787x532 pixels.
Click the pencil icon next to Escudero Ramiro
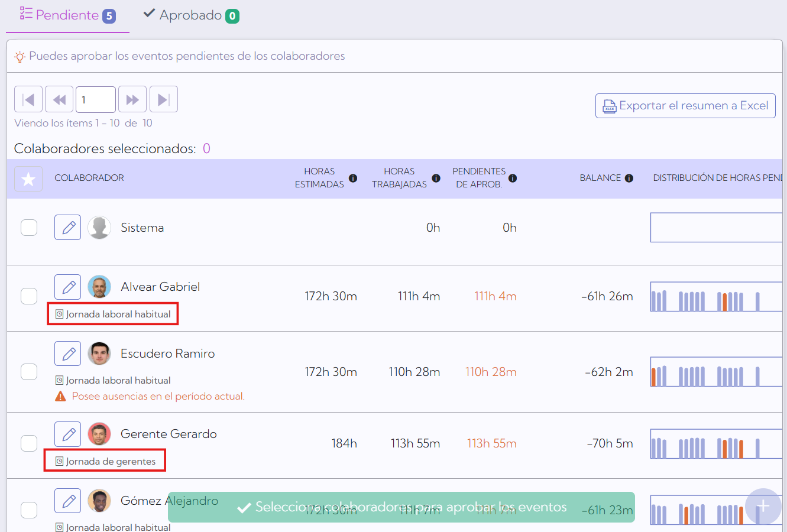coord(68,353)
